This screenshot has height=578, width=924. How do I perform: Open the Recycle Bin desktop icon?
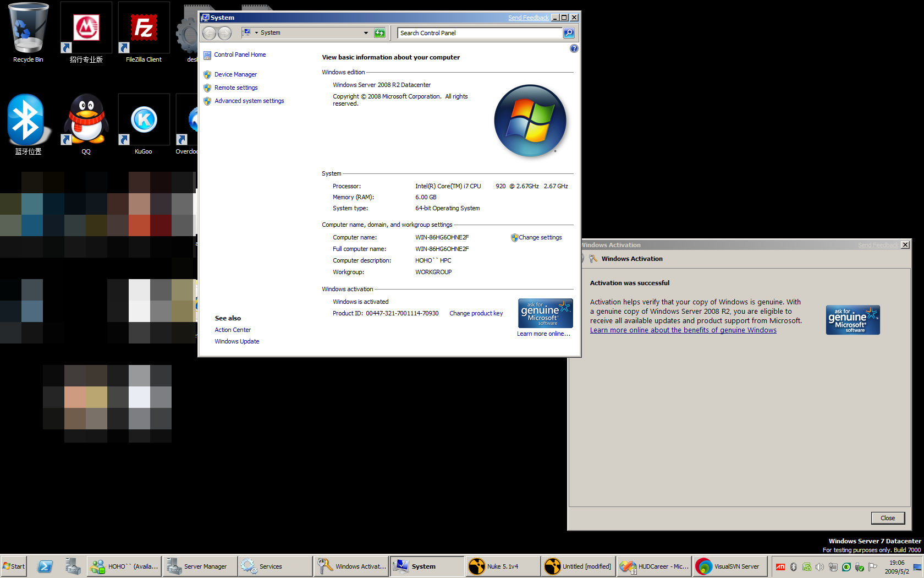(x=28, y=32)
